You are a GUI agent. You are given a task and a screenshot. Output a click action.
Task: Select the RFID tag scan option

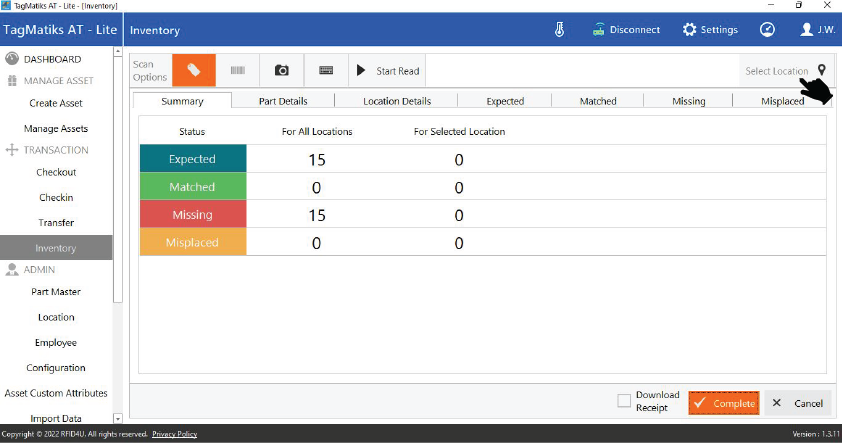(x=194, y=71)
